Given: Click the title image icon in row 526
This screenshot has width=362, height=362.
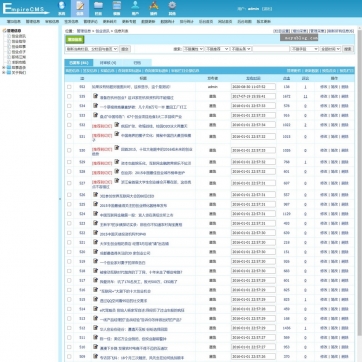Looking at the screenshot, I should click(x=96, y=194).
